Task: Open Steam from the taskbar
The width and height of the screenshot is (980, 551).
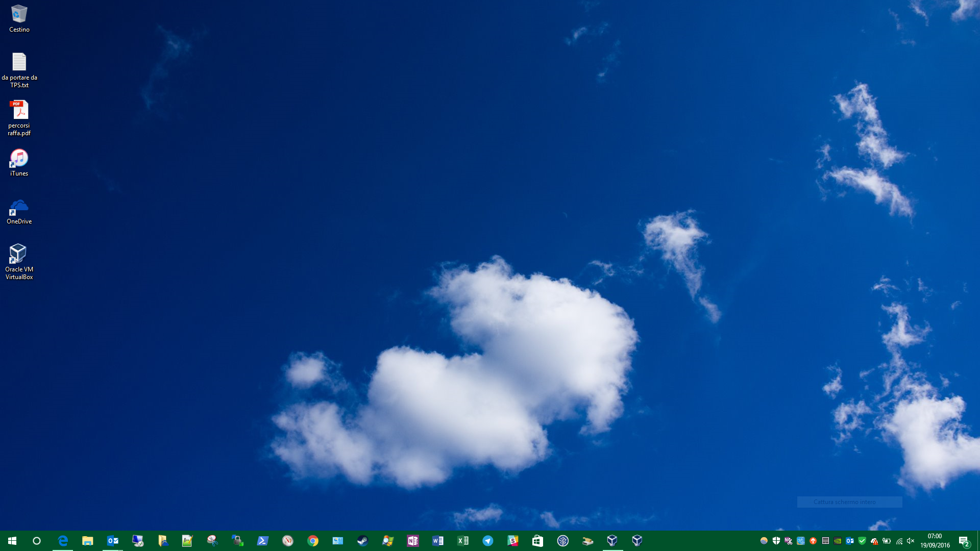Action: click(x=362, y=541)
